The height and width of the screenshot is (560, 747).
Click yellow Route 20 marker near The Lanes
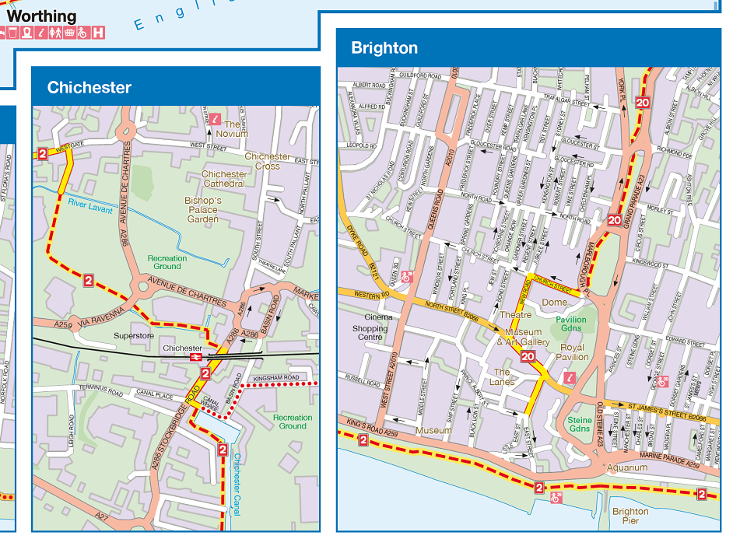tap(529, 358)
